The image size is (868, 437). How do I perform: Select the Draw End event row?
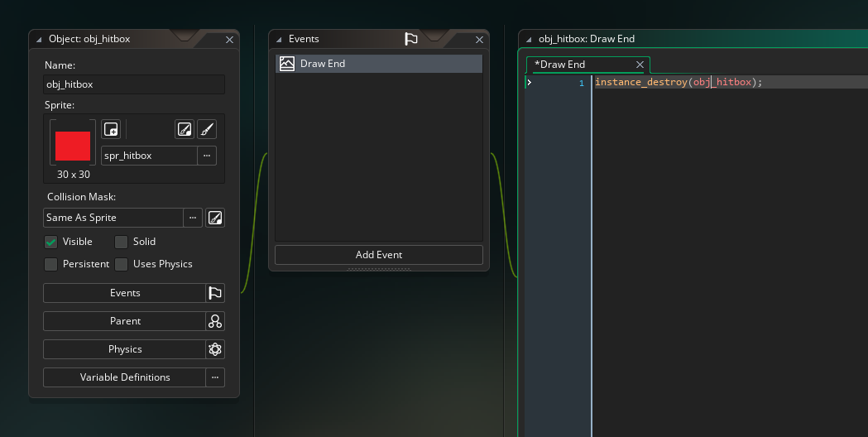[379, 64]
